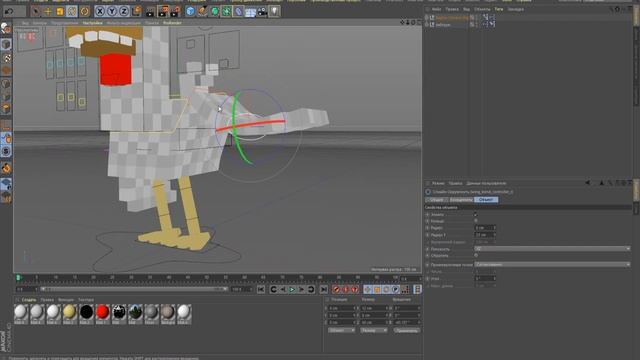Open Создать menu in Material Manager
The image size is (640, 360).
[x=29, y=300]
